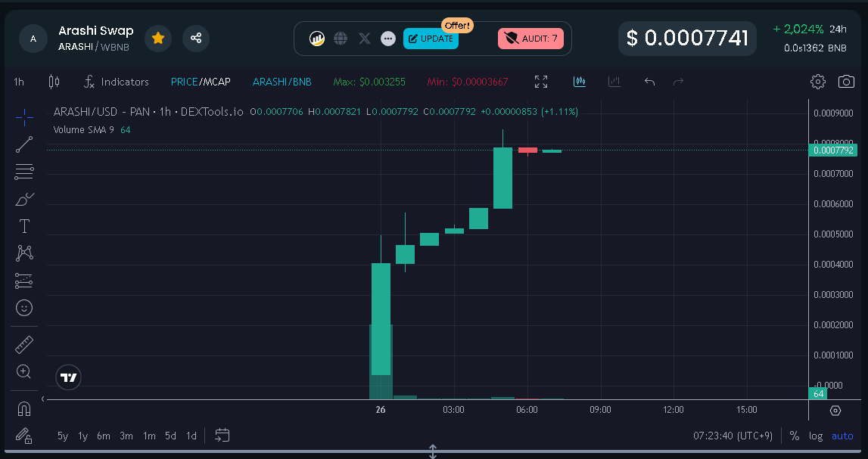868x459 pixels.
Task: Open the token website globe icon
Action: 341,39
